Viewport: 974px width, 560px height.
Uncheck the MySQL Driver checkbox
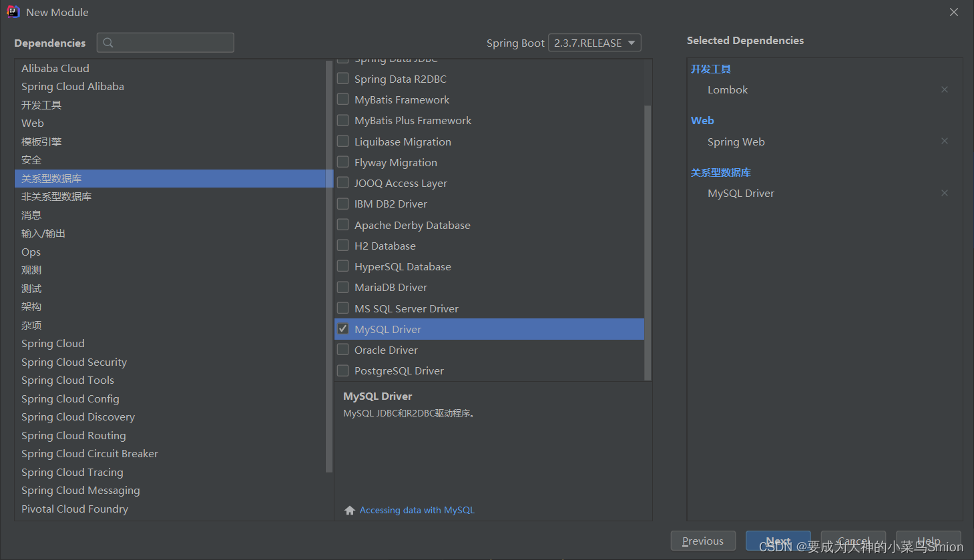point(343,329)
